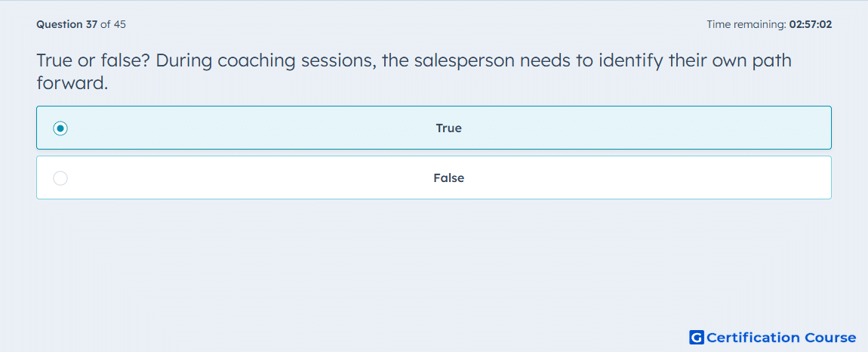Click the 'Time remaining:' label
The height and width of the screenshot is (352, 868).
tap(746, 24)
